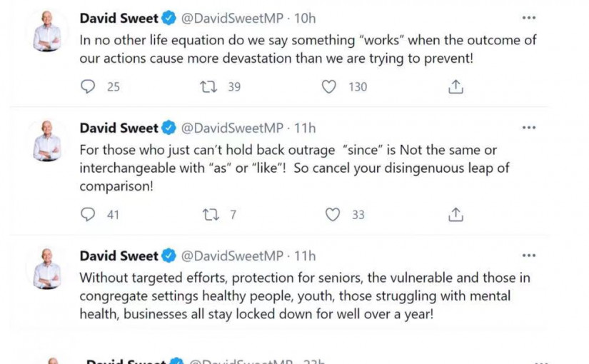Share the "life equation" tweet

click(455, 86)
